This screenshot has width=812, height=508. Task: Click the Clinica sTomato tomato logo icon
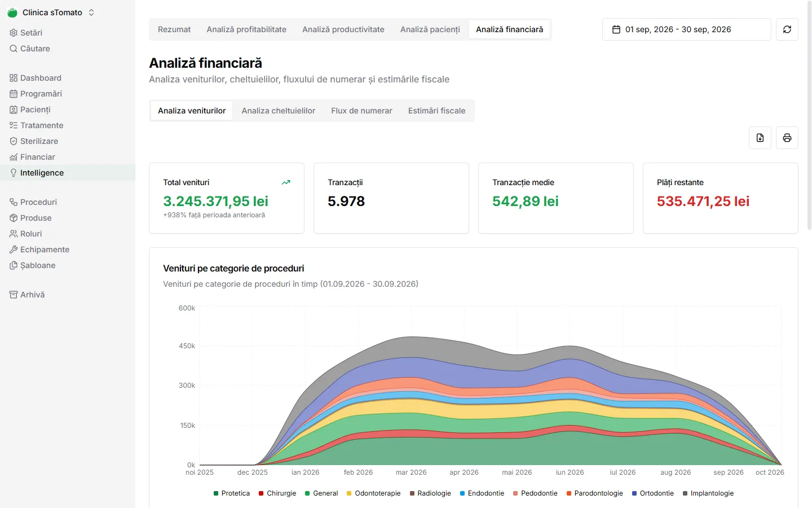point(12,12)
